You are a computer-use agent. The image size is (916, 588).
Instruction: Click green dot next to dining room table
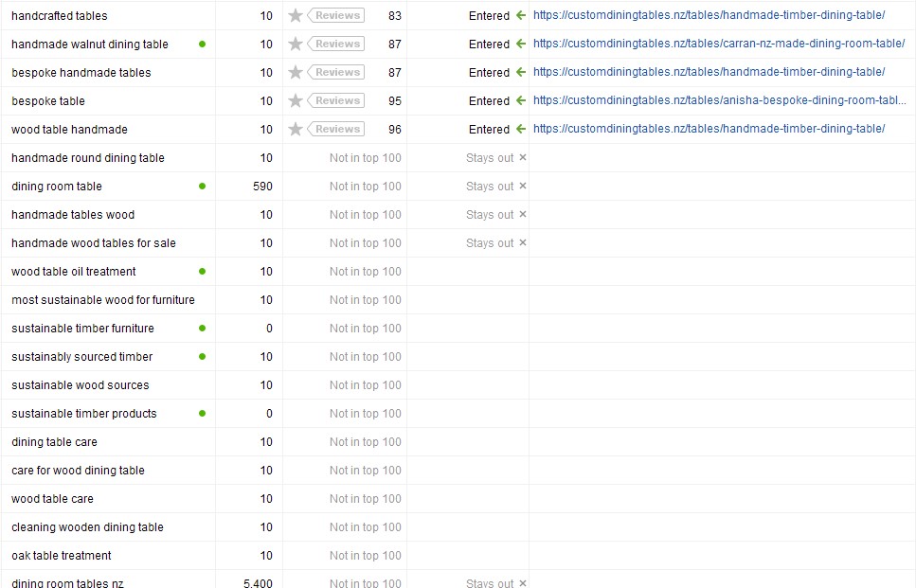point(202,187)
